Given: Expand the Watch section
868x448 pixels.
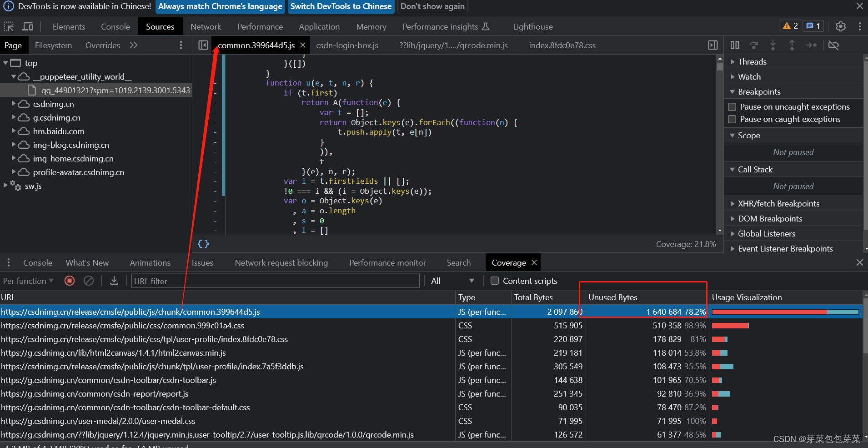Looking at the screenshot, I should pyautogui.click(x=793, y=76).
